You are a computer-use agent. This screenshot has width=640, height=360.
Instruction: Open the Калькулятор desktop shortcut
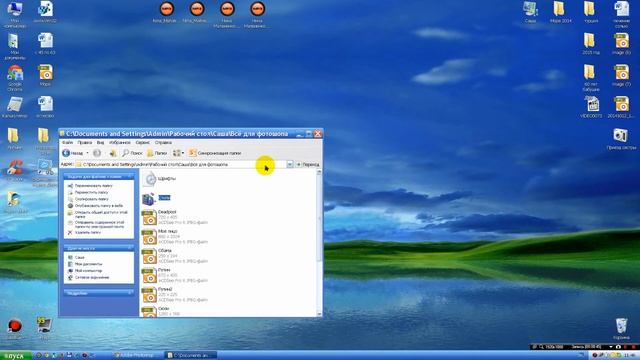click(15, 107)
